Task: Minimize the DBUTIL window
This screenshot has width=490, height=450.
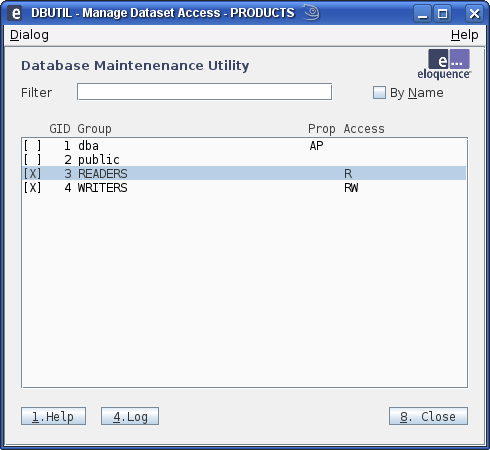Action: (423, 14)
